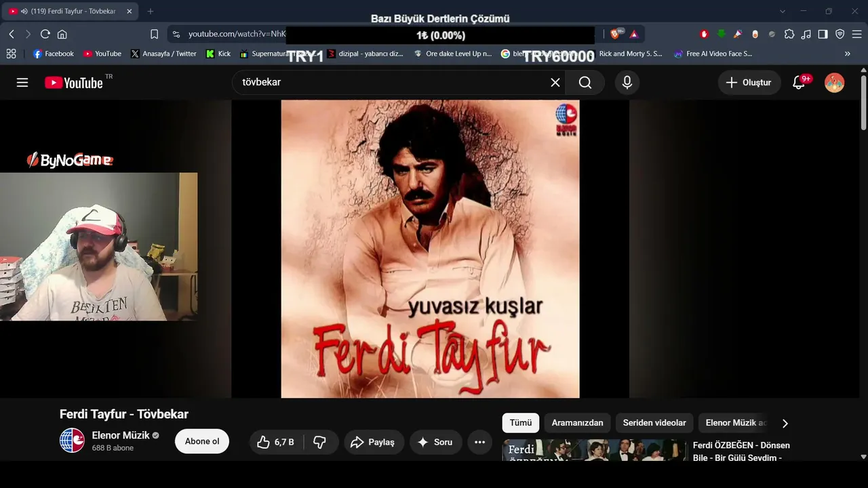The height and width of the screenshot is (488, 868).
Task: Start voice search with microphone
Action: [x=627, y=82]
